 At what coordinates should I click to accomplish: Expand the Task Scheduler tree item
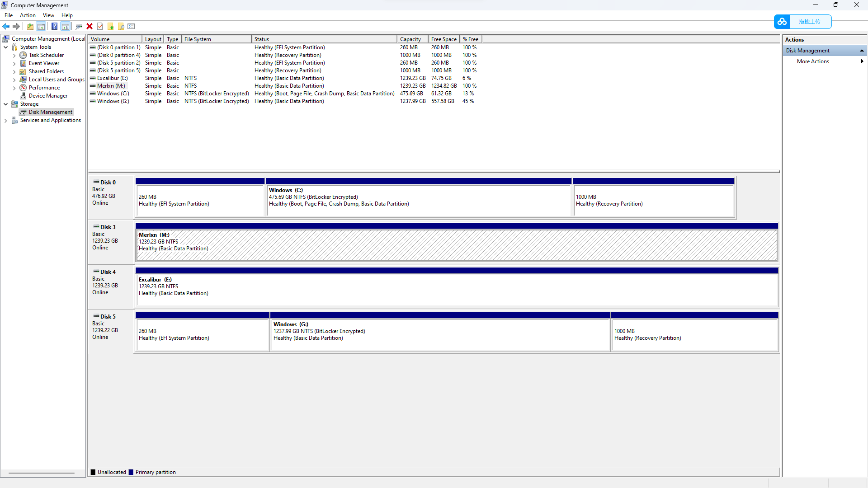click(x=14, y=55)
